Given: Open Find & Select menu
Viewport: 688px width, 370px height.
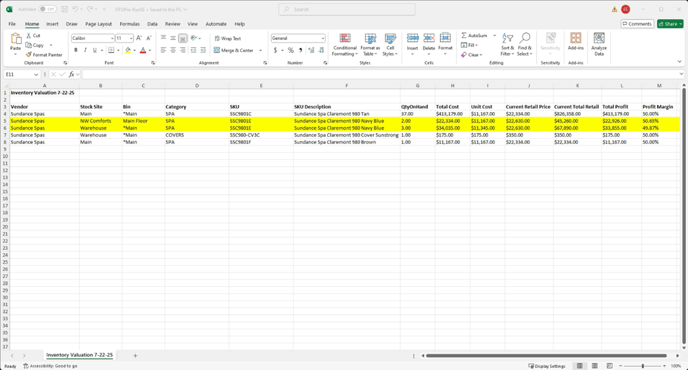Looking at the screenshot, I should tap(525, 44).
